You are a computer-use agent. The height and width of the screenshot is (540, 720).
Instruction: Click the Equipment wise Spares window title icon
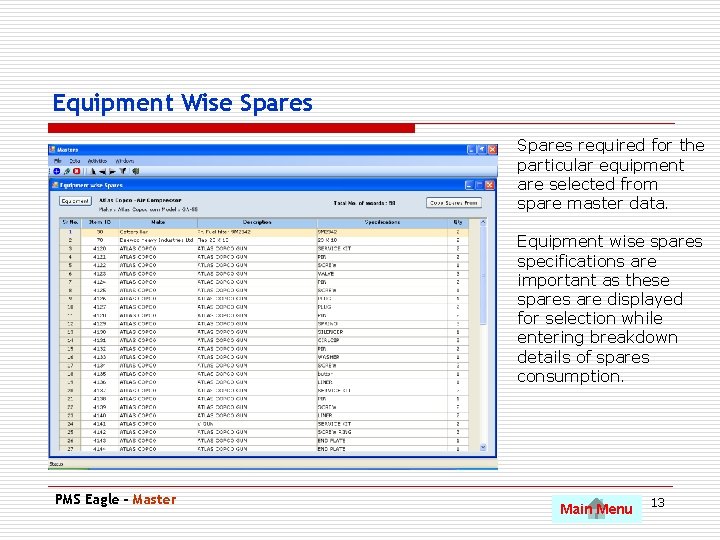point(56,185)
